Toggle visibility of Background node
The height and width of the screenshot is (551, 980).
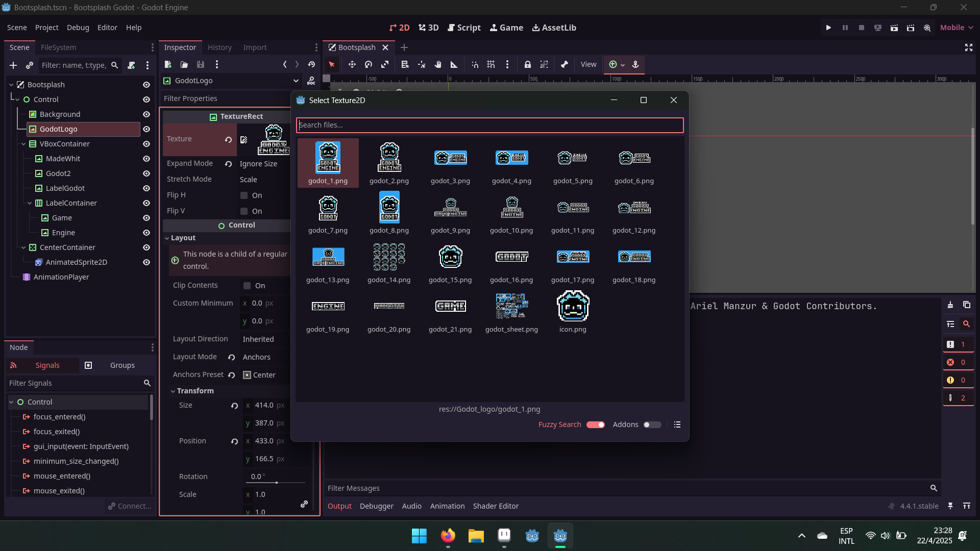146,114
